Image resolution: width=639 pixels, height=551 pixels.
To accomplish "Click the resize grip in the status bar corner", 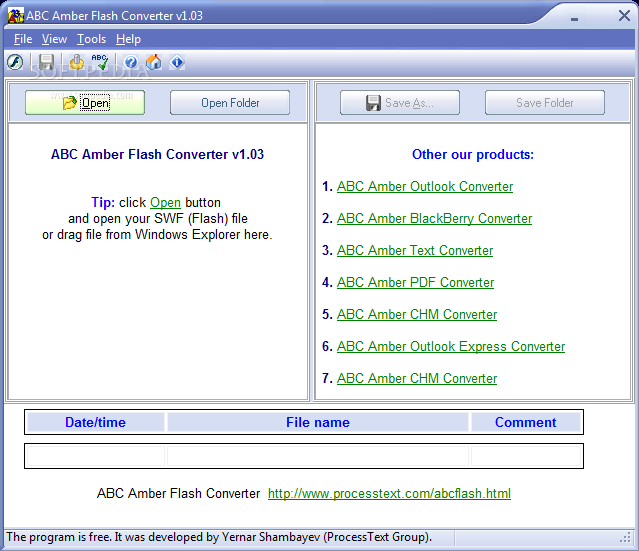I will tap(626, 538).
